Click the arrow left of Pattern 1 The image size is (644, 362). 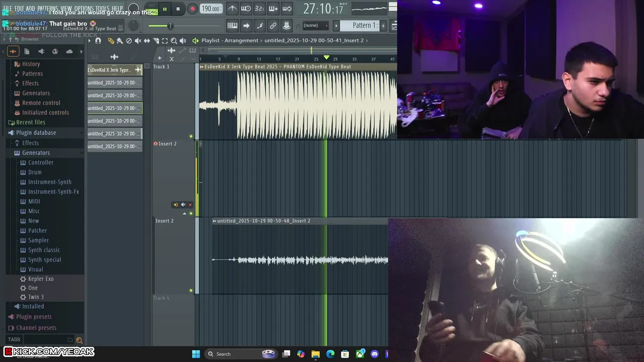coord(337,26)
